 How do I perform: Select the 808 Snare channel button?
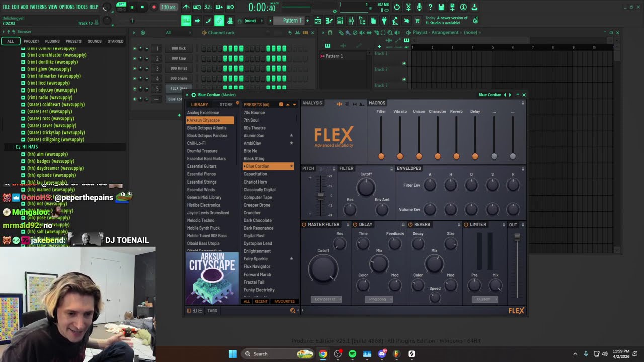click(179, 78)
